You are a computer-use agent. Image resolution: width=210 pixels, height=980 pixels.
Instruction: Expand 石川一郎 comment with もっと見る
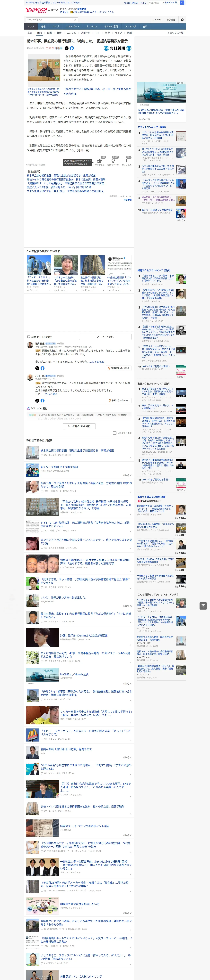tap(52, 394)
